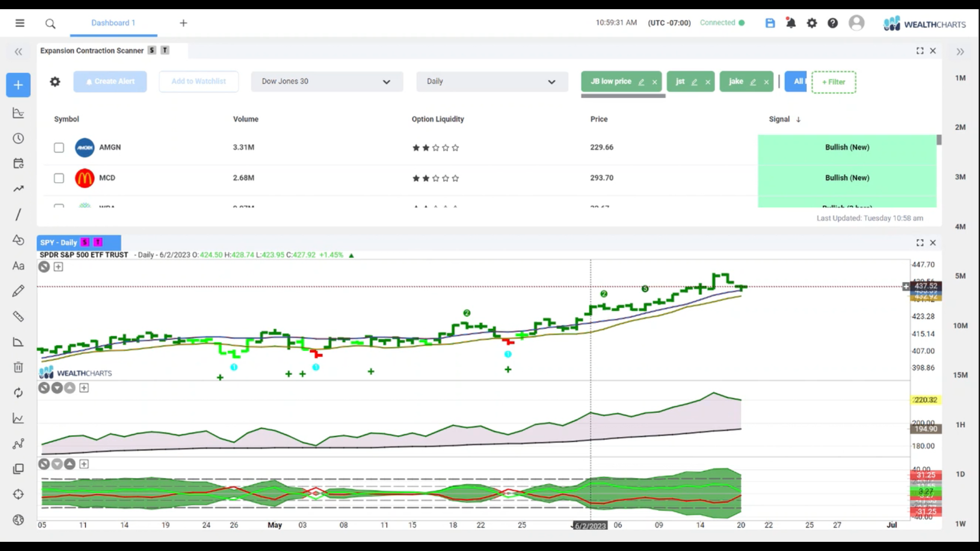The width and height of the screenshot is (980, 551).
Task: Click the scanner table scrollbar thumb
Action: pos(939,140)
